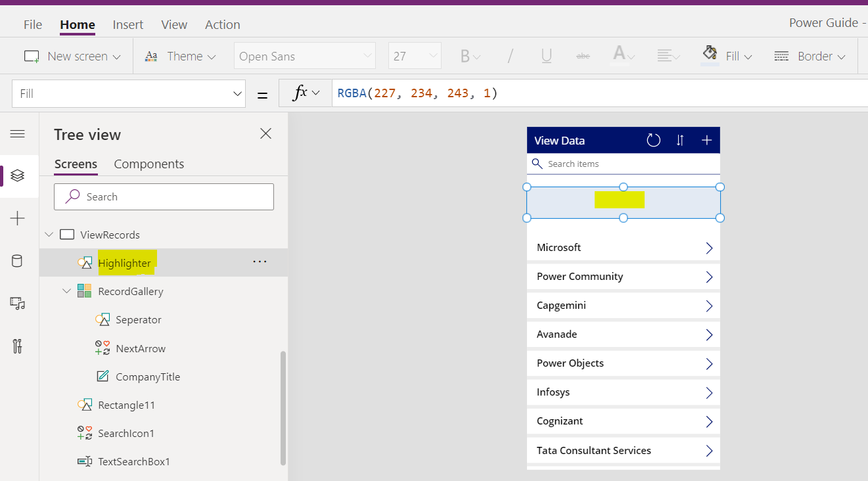Open the New screen dropdown
Viewport: 868px width, 481px height.
[x=72, y=57]
